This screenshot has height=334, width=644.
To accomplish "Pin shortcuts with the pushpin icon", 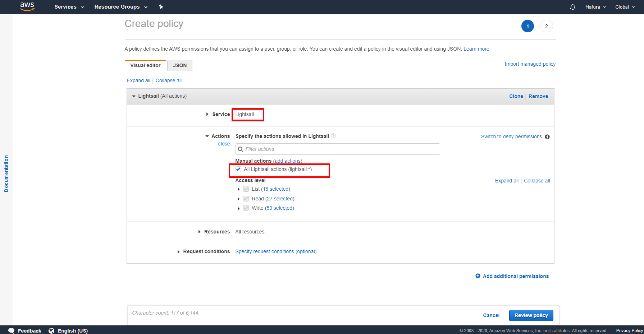I will [161, 7].
